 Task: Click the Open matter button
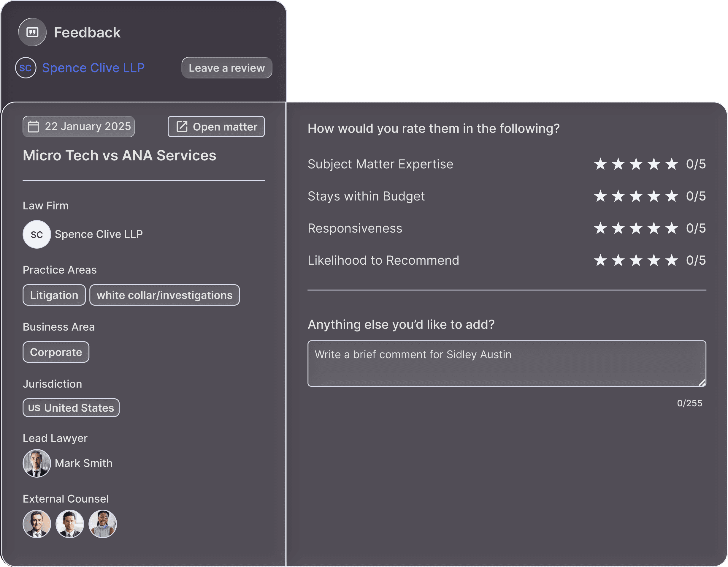coord(216,127)
